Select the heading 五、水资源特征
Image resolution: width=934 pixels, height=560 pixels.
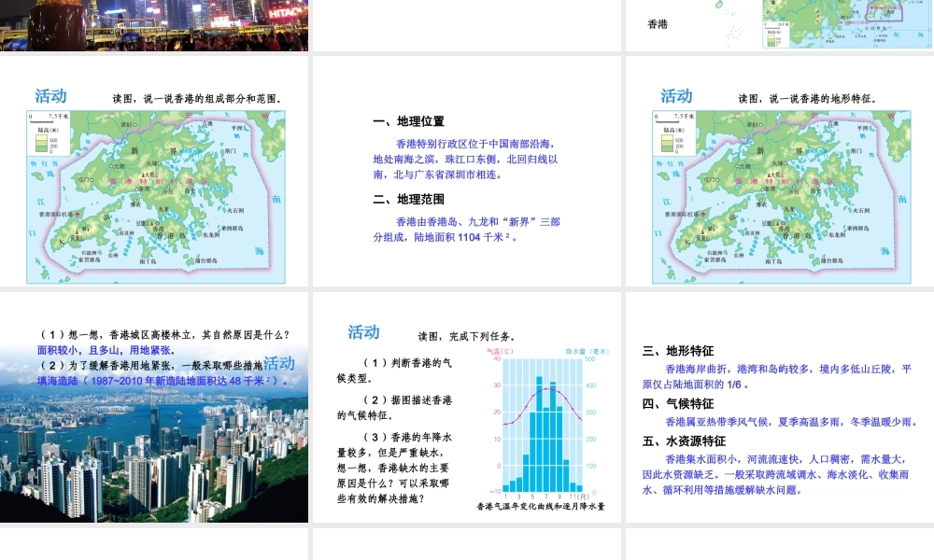[x=684, y=441]
